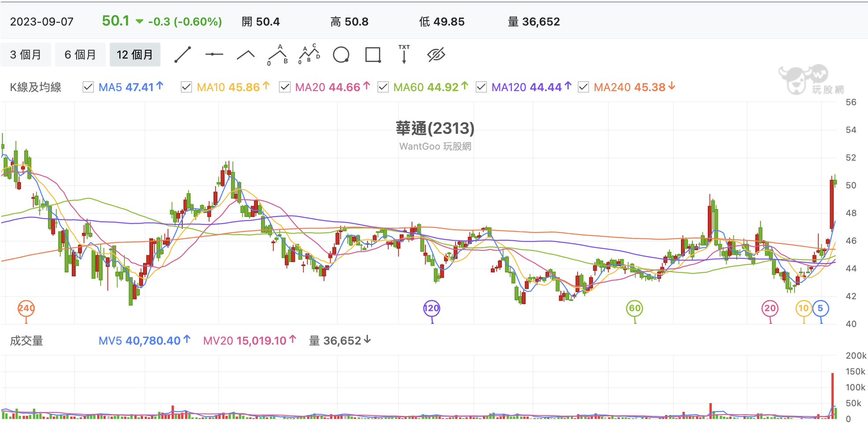Click the 5-day MA marker on chart

[820, 308]
